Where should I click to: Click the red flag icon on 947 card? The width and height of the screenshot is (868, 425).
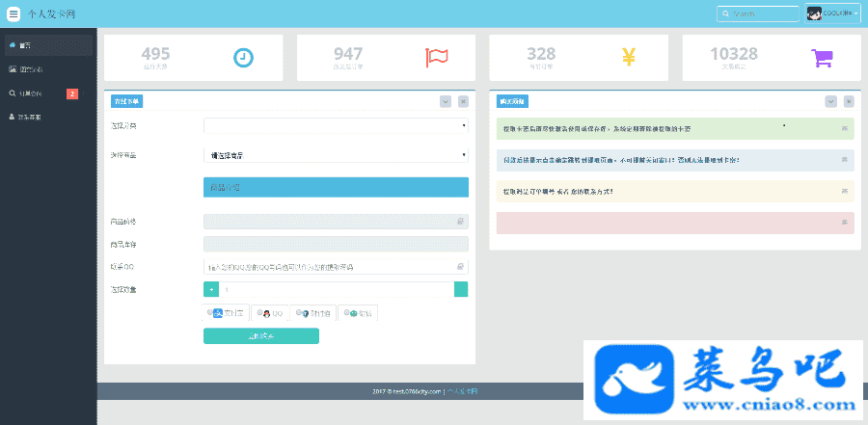436,58
